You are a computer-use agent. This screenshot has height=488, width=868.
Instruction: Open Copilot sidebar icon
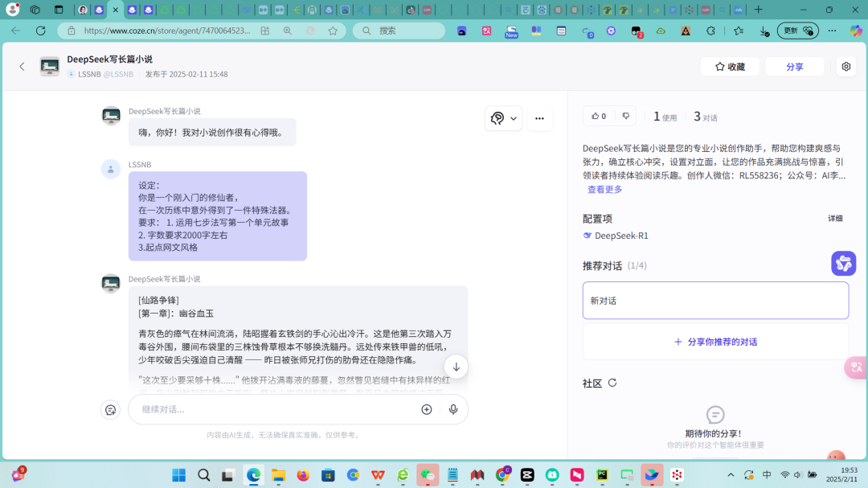coord(856,31)
